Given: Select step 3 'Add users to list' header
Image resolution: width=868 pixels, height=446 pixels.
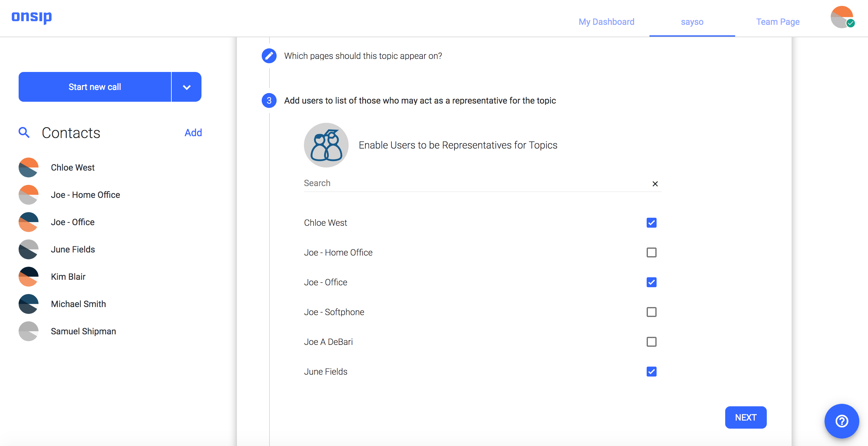Looking at the screenshot, I should [419, 100].
